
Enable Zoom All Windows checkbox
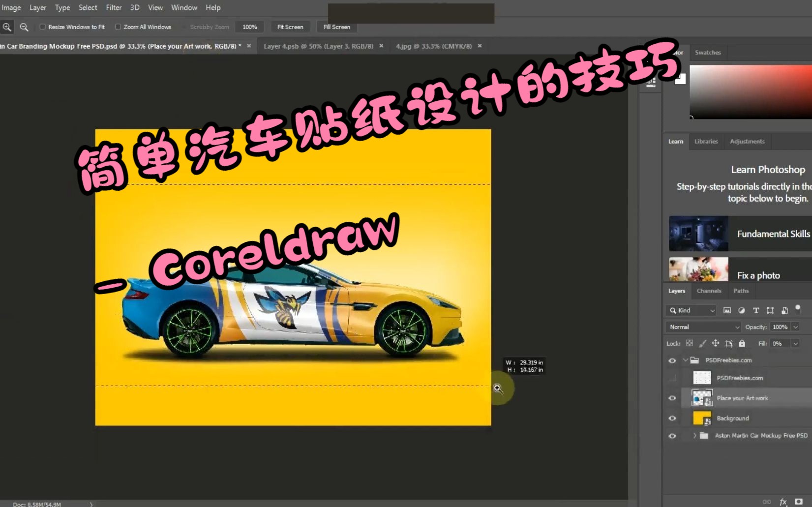point(118,27)
